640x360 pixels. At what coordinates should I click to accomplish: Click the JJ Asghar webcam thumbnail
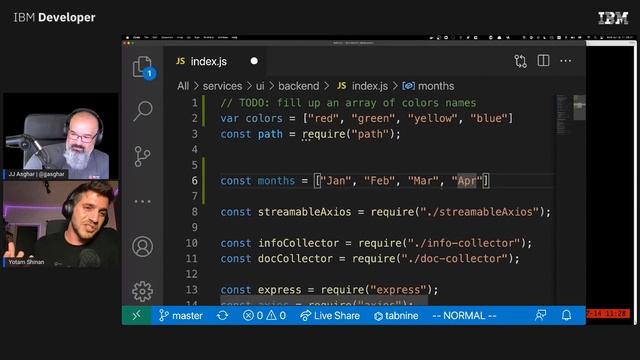pyautogui.click(x=60, y=136)
